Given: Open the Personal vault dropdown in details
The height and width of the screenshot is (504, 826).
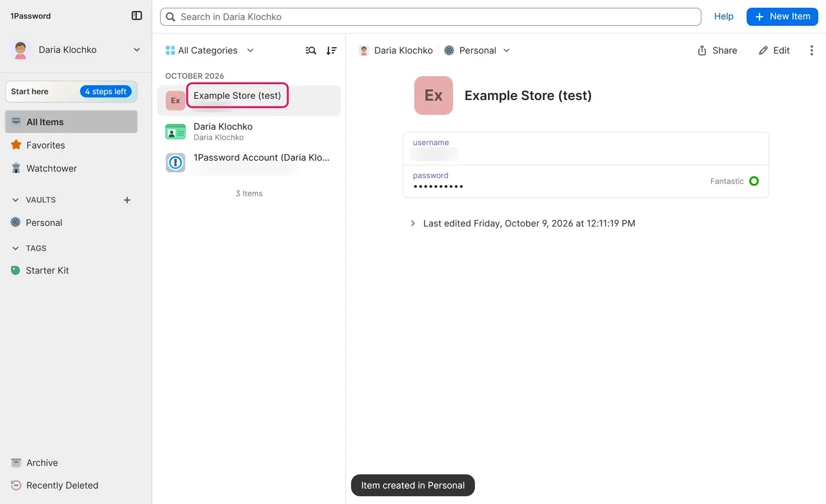Looking at the screenshot, I should (x=477, y=50).
